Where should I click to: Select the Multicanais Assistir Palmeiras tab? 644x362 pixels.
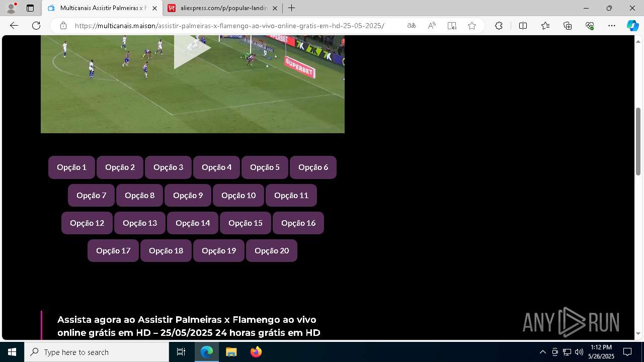point(102,8)
